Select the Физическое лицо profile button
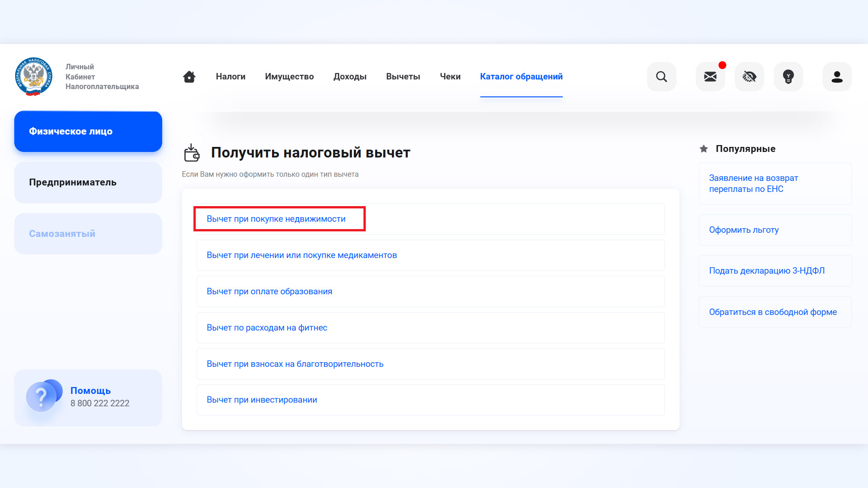Viewport: 868px width, 488px height. tap(88, 131)
